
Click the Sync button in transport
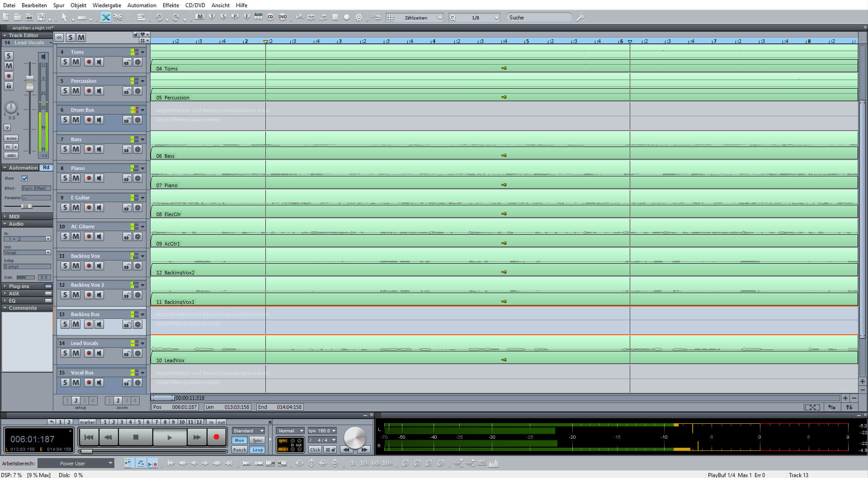pos(258,440)
